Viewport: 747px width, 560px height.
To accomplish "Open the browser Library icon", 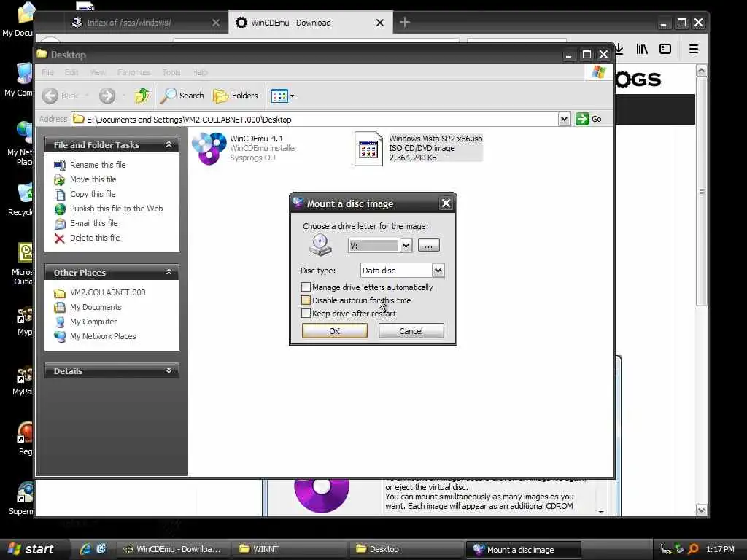I will tap(642, 49).
